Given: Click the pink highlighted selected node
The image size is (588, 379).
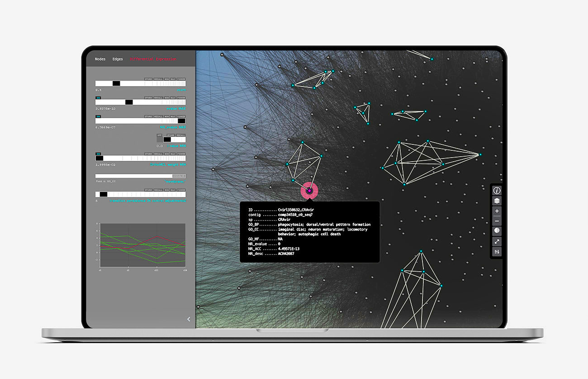Looking at the screenshot, I should tap(309, 191).
